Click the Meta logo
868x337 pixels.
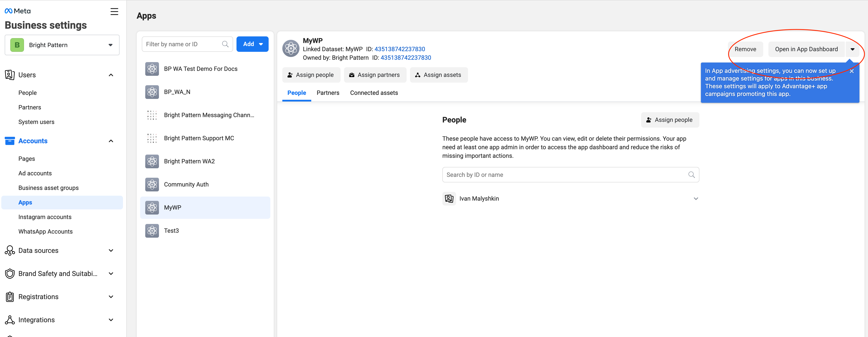point(18,11)
